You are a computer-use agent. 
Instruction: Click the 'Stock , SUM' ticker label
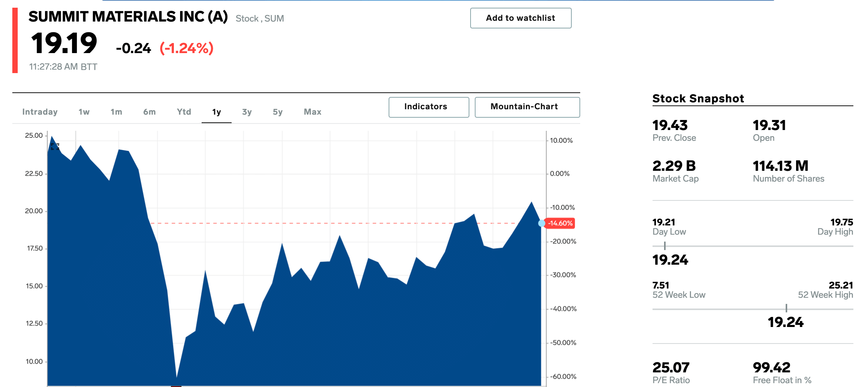260,18
